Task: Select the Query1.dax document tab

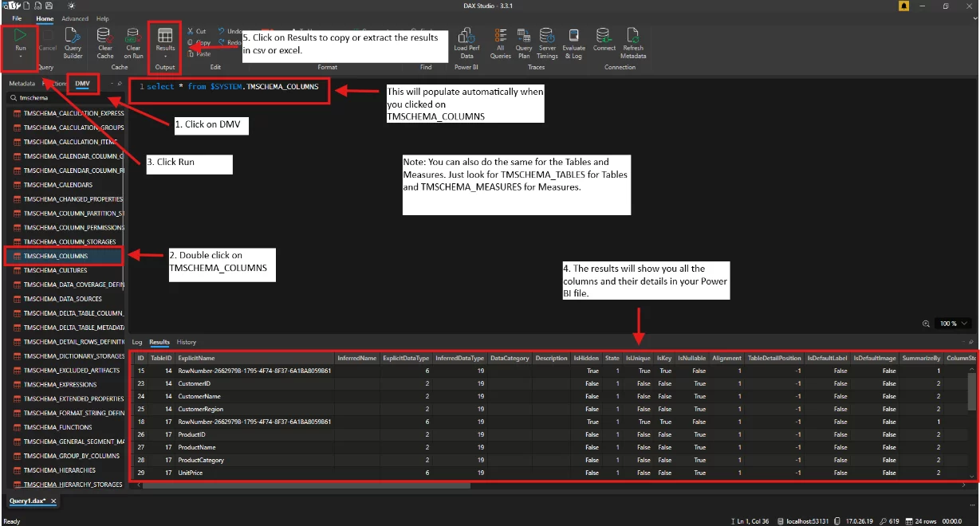Action: (x=28, y=502)
